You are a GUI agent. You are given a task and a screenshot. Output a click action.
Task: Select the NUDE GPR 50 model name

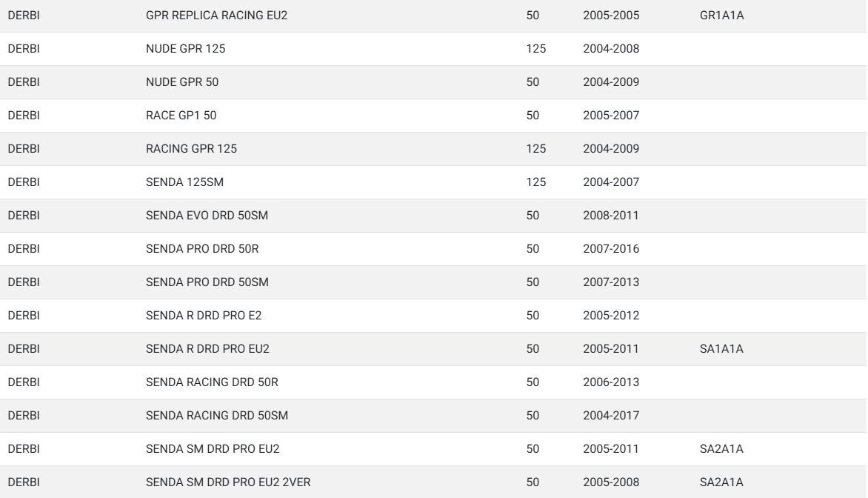click(182, 82)
